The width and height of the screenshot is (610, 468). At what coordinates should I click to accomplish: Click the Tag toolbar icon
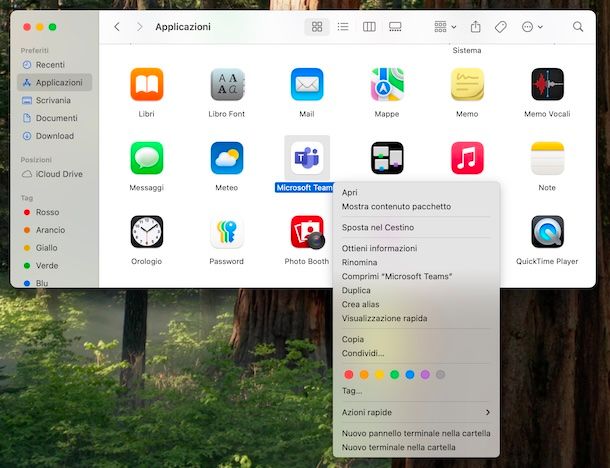click(501, 26)
